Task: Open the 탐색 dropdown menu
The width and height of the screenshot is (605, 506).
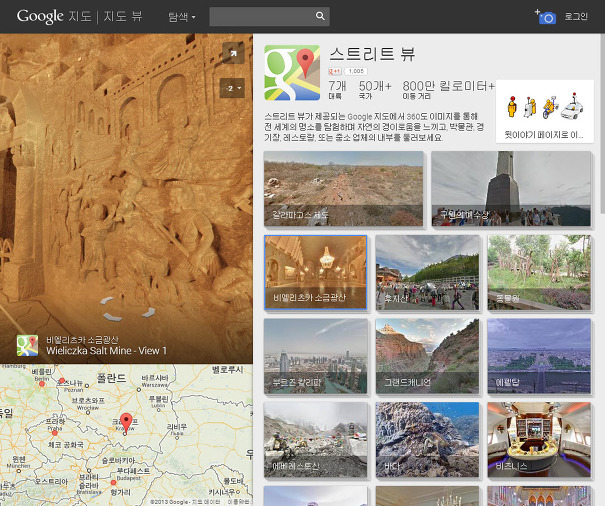Action: [x=182, y=17]
